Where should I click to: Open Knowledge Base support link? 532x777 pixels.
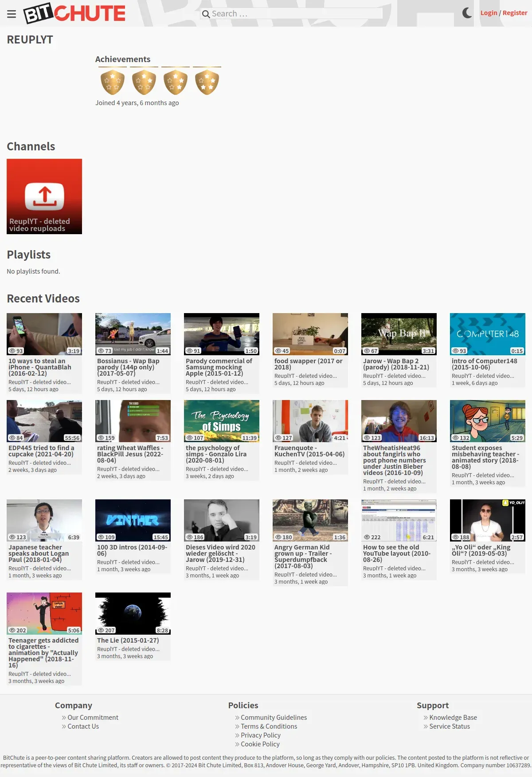coord(453,718)
